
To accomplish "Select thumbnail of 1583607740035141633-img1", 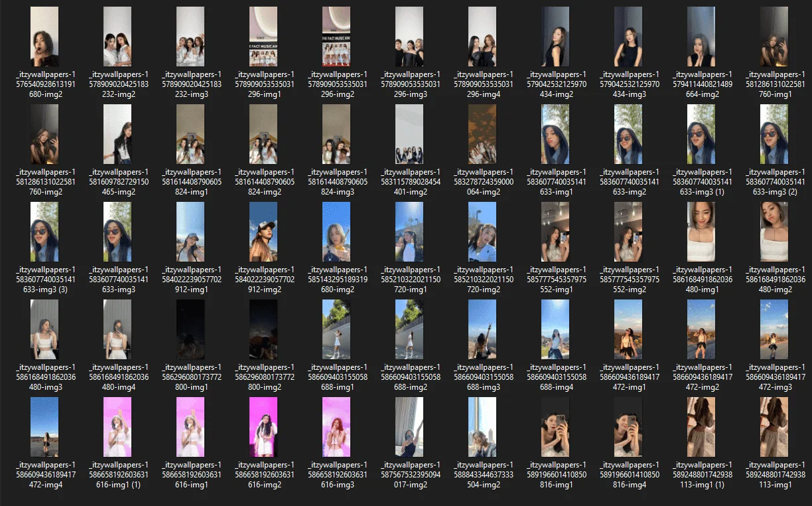I will pos(555,135).
